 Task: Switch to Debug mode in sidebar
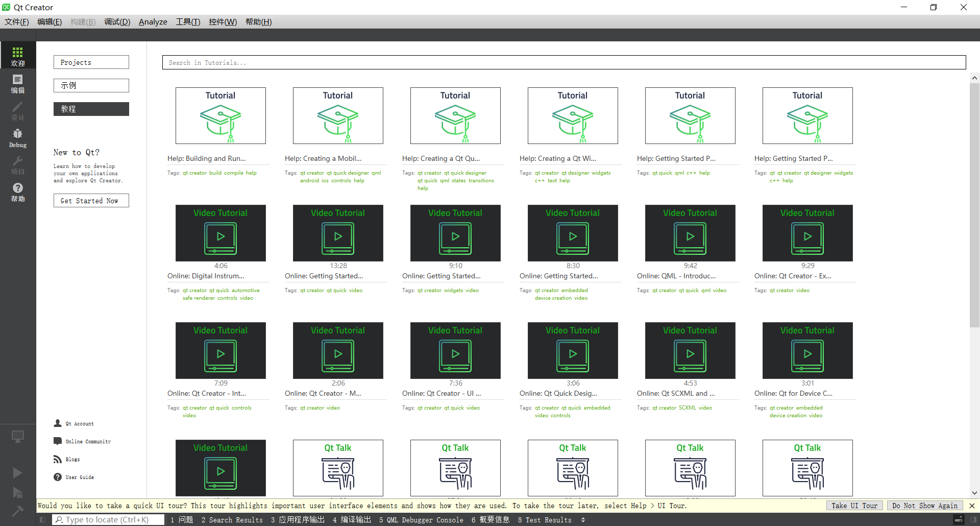click(x=18, y=137)
